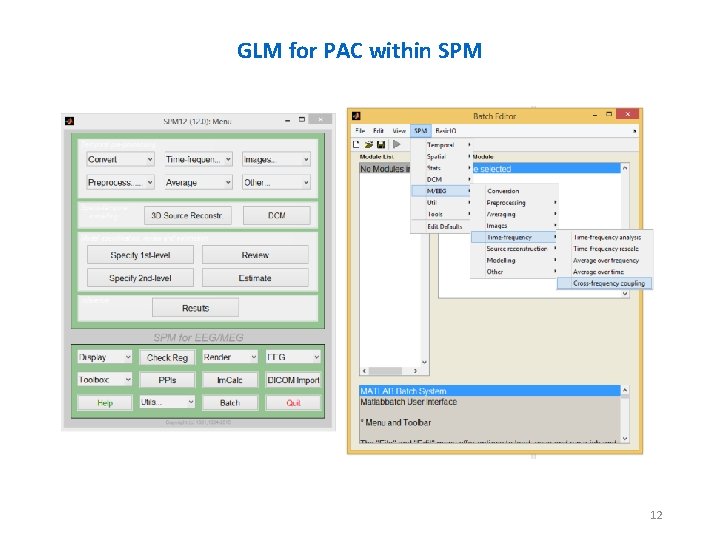Click the ImCalc button

coord(230,380)
